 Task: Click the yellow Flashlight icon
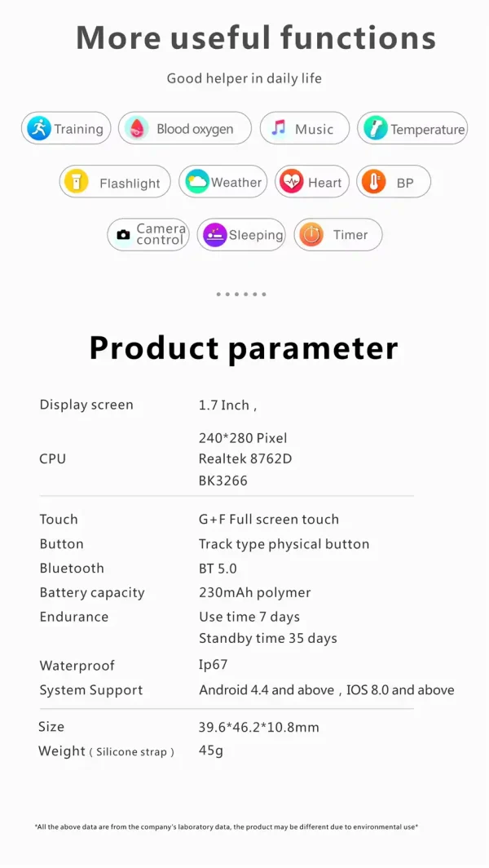tap(75, 182)
